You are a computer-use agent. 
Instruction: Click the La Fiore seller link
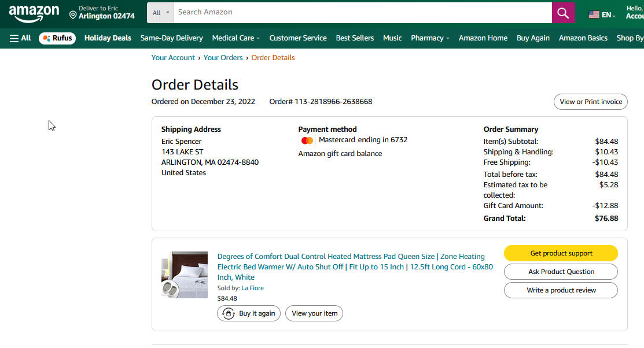(253, 288)
